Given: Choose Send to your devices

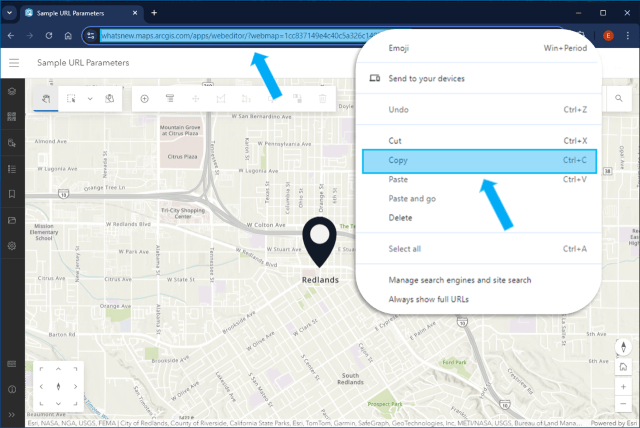Looking at the screenshot, I should [x=479, y=78].
